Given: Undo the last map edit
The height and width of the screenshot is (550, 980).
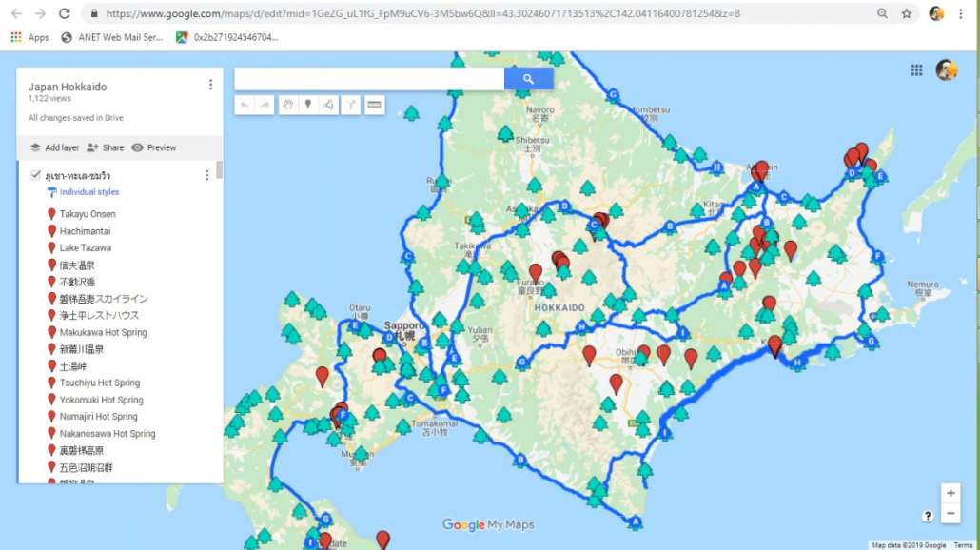Looking at the screenshot, I should (245, 105).
